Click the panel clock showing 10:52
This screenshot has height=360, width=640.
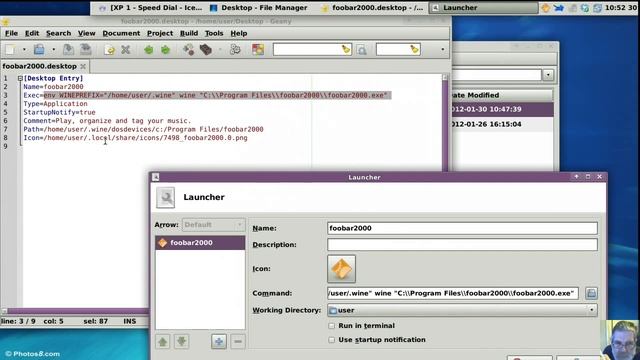tap(620, 8)
